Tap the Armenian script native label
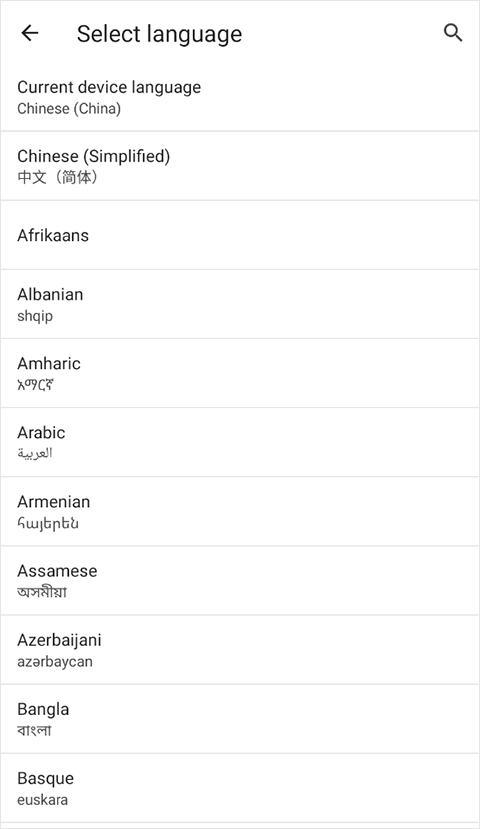 48,523
